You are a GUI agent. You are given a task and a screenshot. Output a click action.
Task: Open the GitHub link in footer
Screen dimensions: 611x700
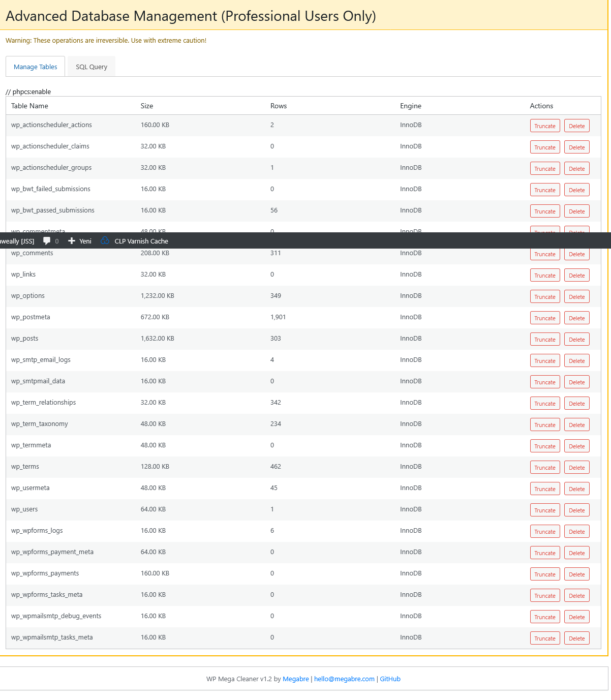pyautogui.click(x=390, y=679)
